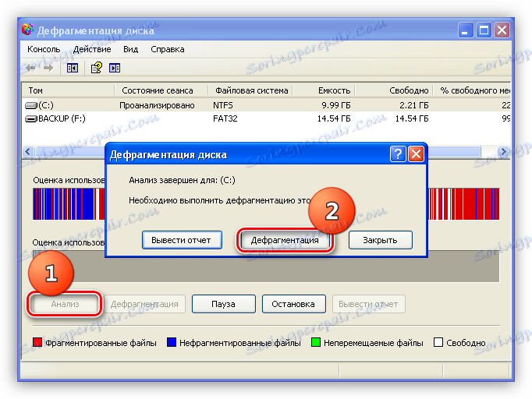Click the red Фрагментированные файлы legend swatch
This screenshot has width=532, height=399.
(x=37, y=342)
